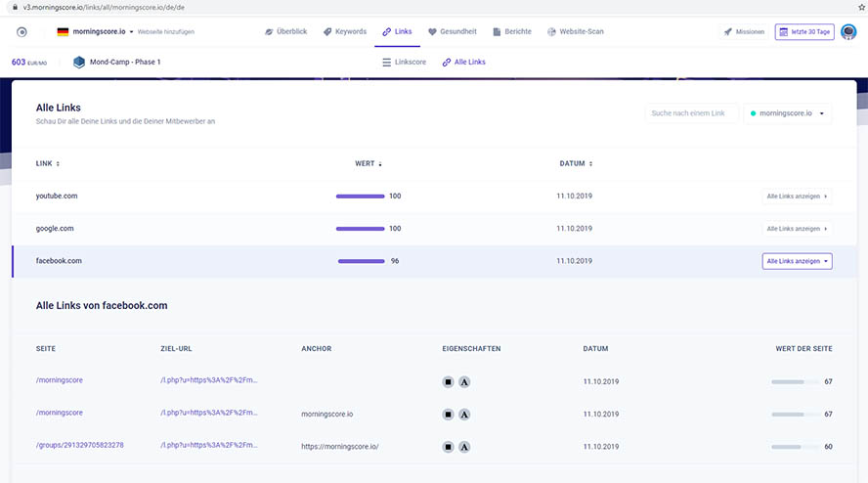This screenshot has height=483, width=868.
Task: Click the WERT DER SEITE column header
Action: (803, 348)
